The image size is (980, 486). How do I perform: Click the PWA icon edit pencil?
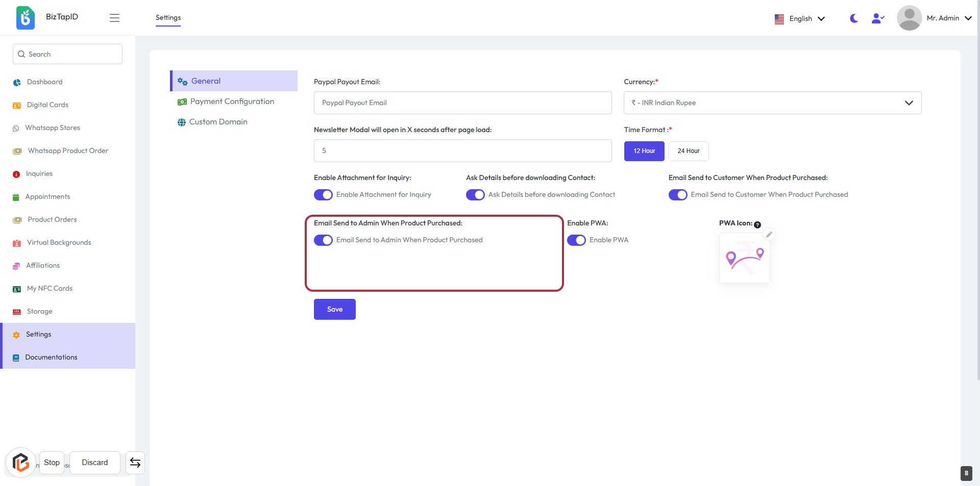(769, 235)
